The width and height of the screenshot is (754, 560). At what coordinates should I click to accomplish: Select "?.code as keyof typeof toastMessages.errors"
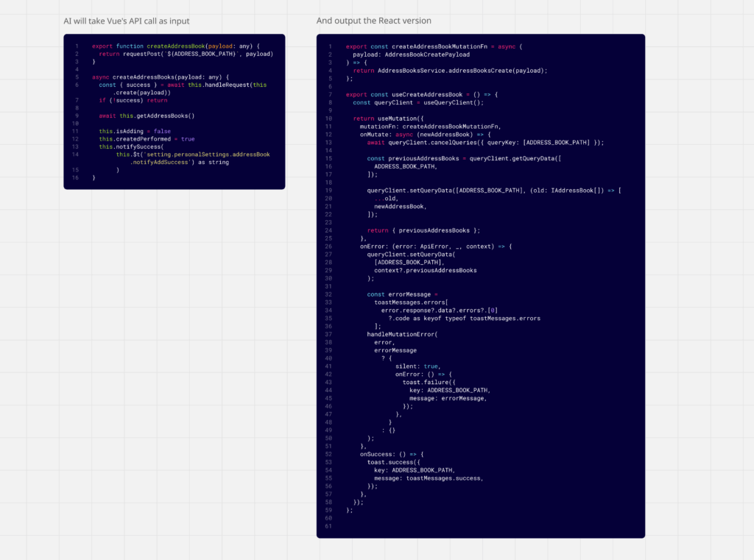[x=464, y=318]
